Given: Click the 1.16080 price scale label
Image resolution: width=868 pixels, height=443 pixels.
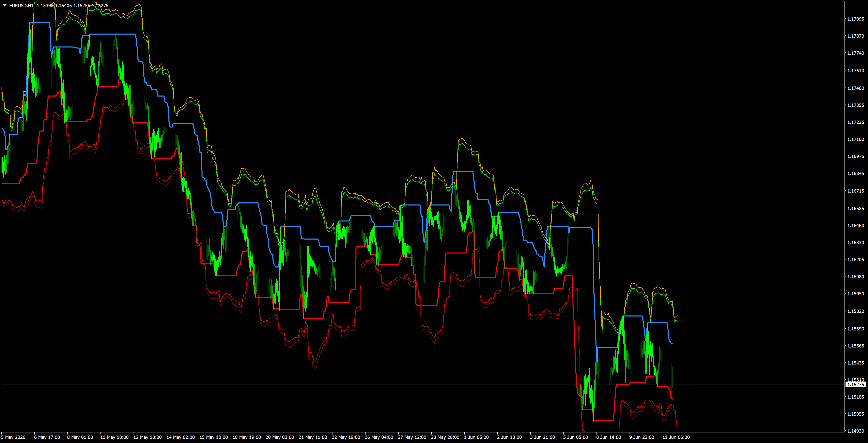Looking at the screenshot, I should click(x=856, y=277).
